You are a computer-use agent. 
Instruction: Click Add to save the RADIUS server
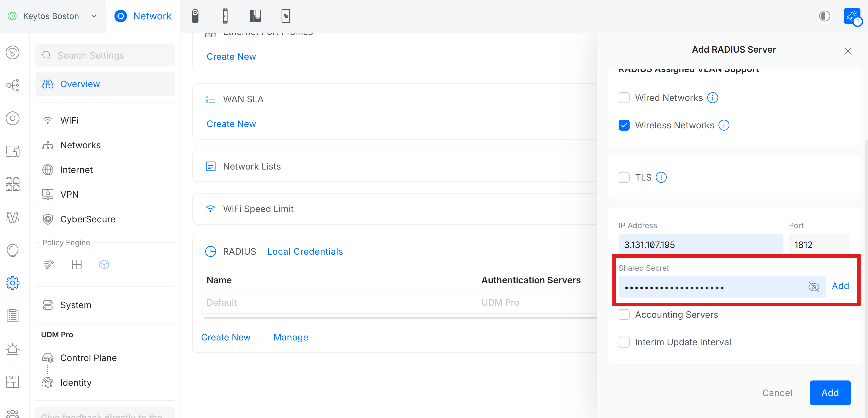(x=830, y=392)
